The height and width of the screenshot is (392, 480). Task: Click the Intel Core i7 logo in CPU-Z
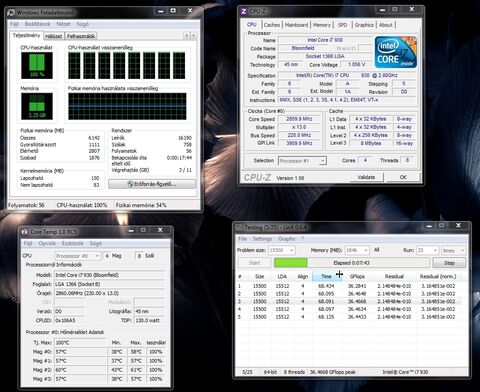tap(396, 52)
